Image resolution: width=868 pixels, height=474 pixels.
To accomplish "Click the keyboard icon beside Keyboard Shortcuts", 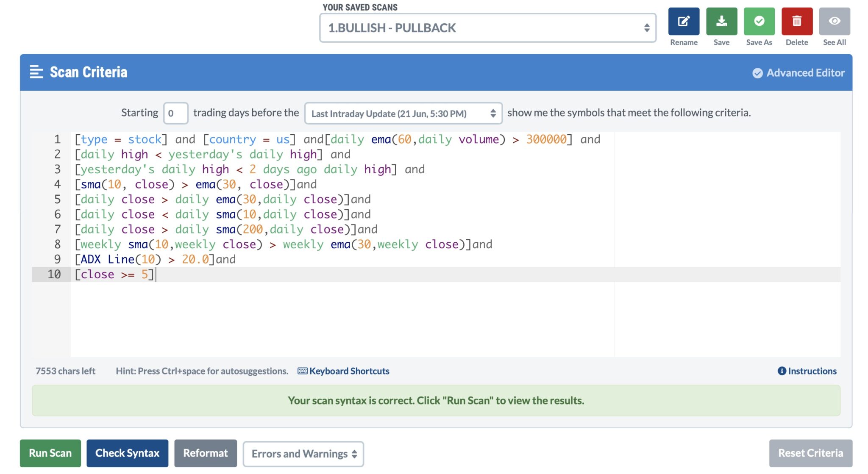I will pos(303,371).
